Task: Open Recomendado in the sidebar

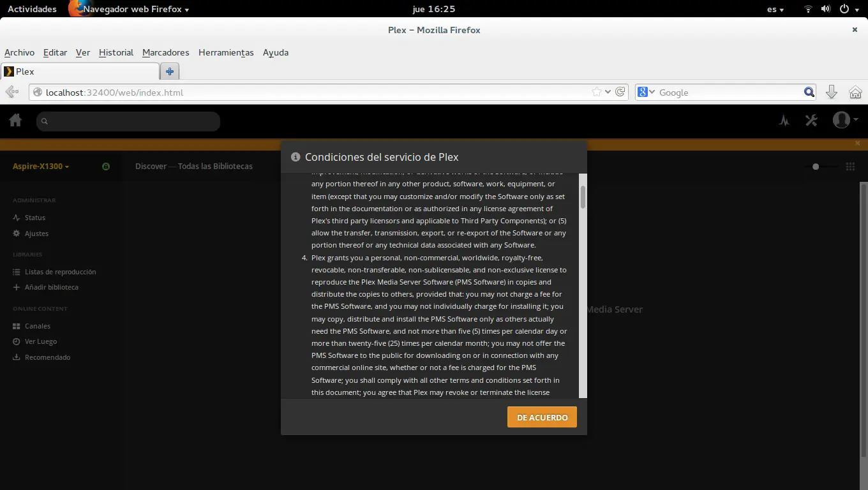Action: 47,357
